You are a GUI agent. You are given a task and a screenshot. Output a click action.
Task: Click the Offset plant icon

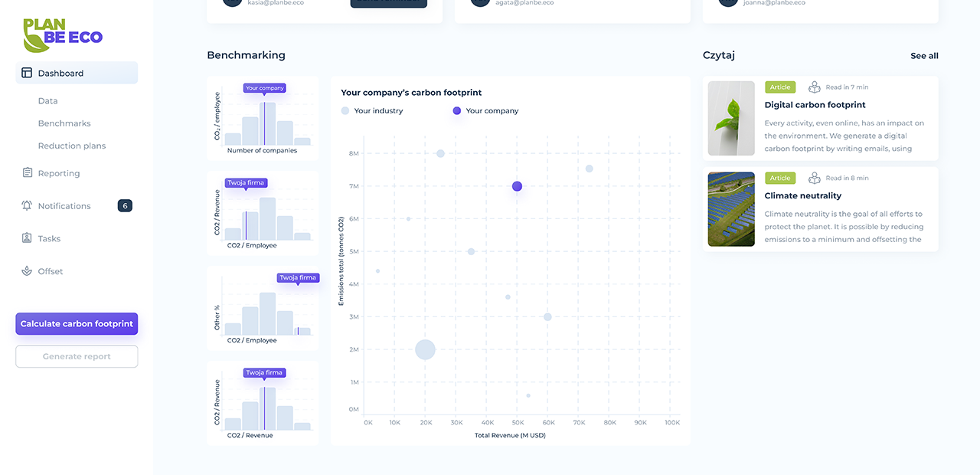tap(27, 271)
